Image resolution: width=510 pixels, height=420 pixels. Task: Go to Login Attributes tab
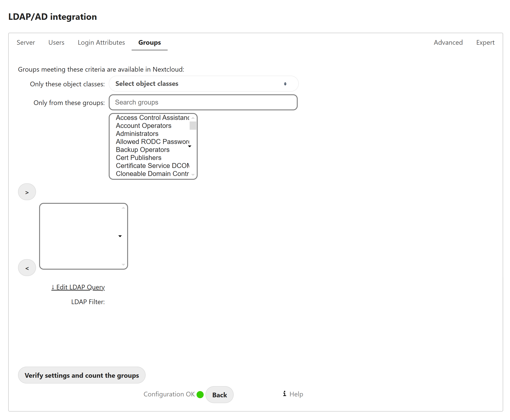click(101, 42)
